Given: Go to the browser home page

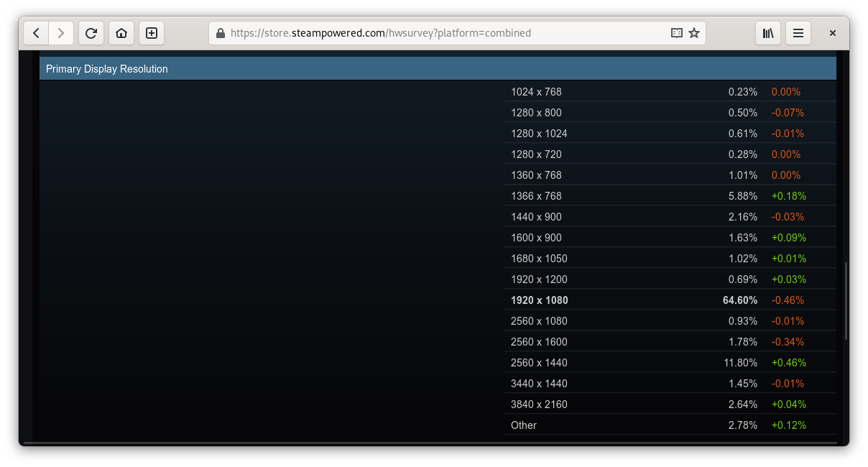Looking at the screenshot, I should pyautogui.click(x=121, y=33).
